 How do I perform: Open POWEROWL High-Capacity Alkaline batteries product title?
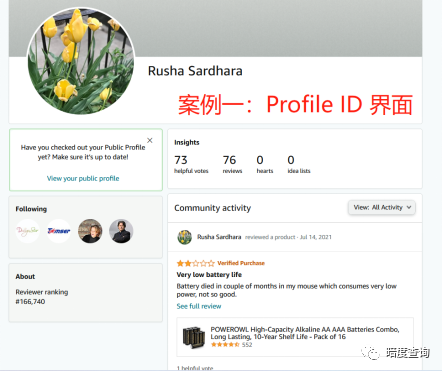(305, 333)
